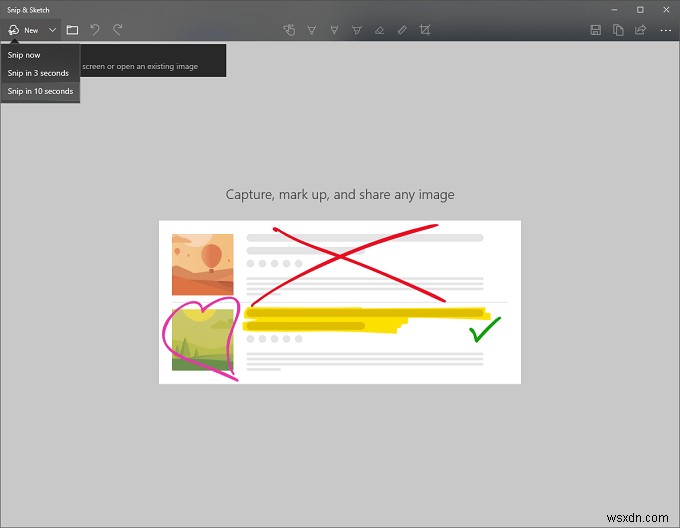Select the Ballpoint pen tool
Image resolution: width=680 pixels, height=528 pixels.
point(312,30)
